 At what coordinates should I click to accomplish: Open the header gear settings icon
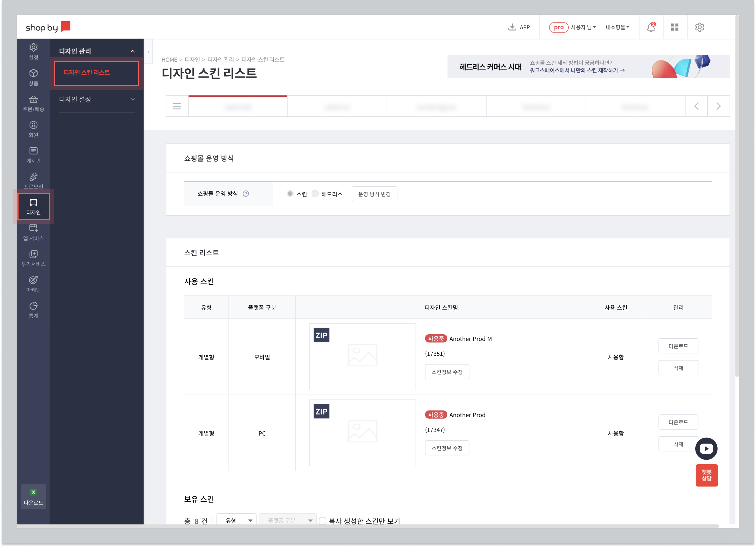699,27
